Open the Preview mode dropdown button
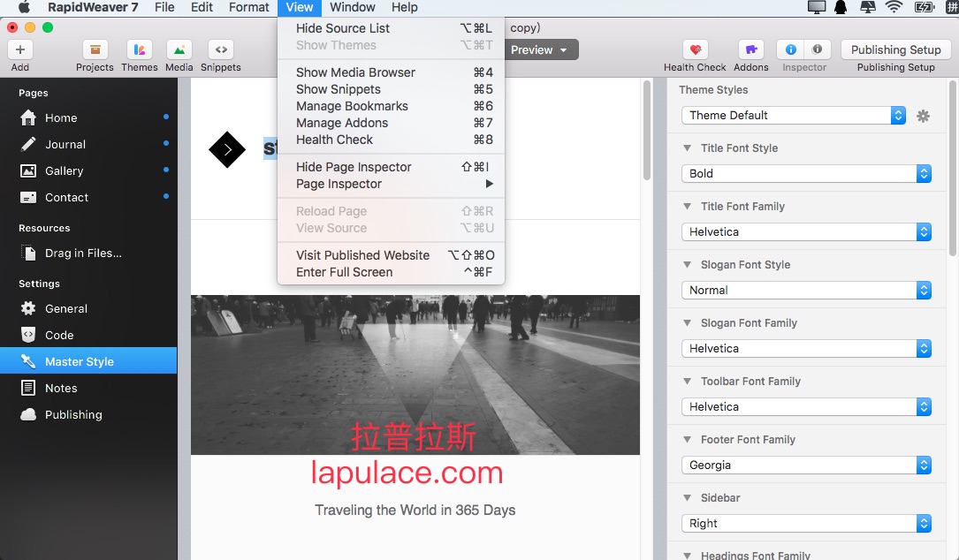 [542, 50]
